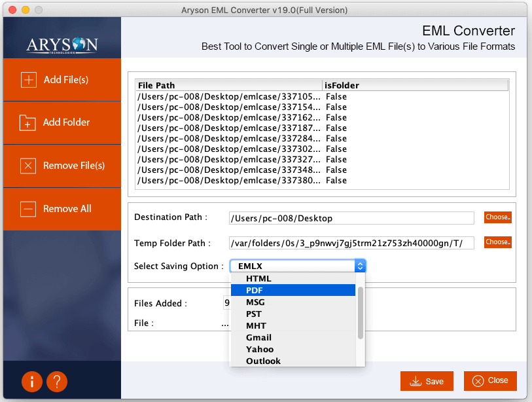The height and width of the screenshot is (402, 532).
Task: Select PST from the saving options
Action: tap(293, 314)
